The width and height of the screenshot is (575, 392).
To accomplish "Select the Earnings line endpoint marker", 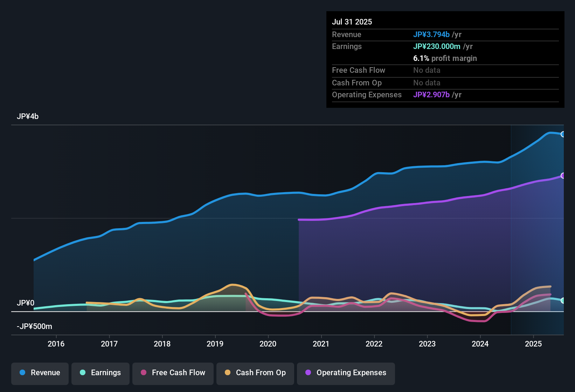I will click(x=563, y=300).
